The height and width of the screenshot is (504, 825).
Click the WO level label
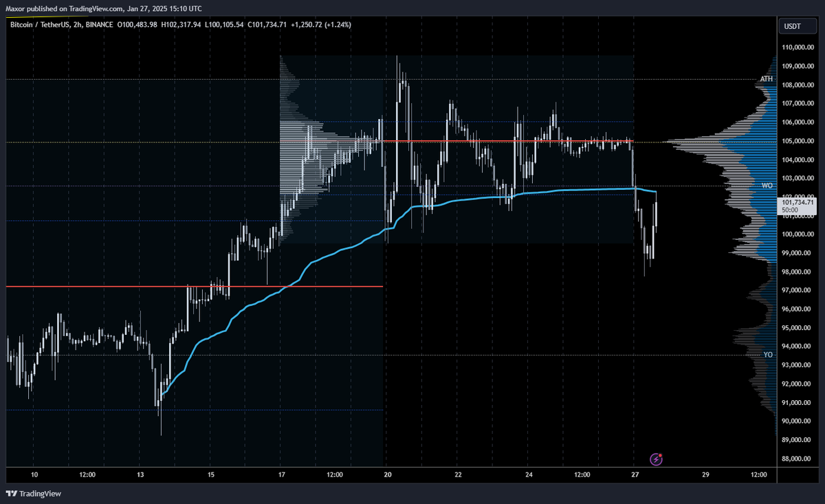768,186
